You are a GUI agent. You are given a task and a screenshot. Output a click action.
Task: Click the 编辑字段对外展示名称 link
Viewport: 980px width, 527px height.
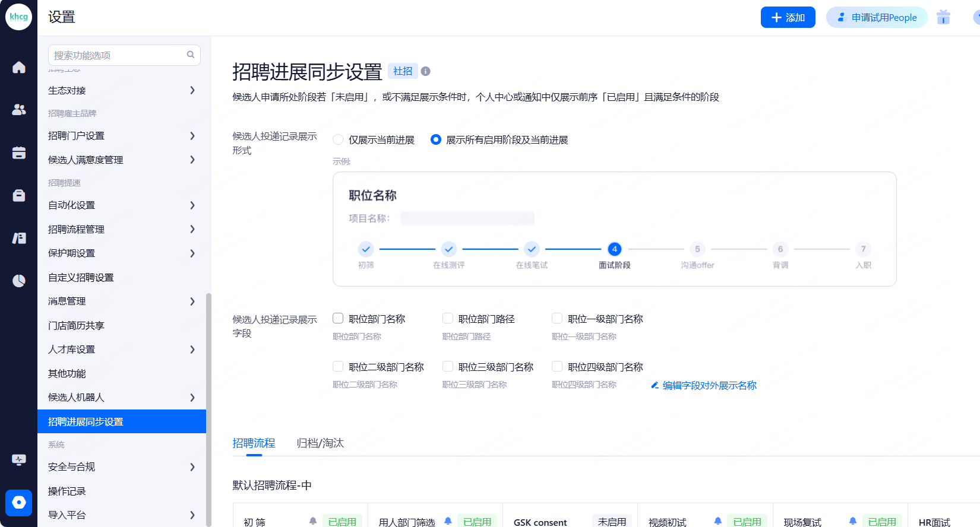click(709, 386)
